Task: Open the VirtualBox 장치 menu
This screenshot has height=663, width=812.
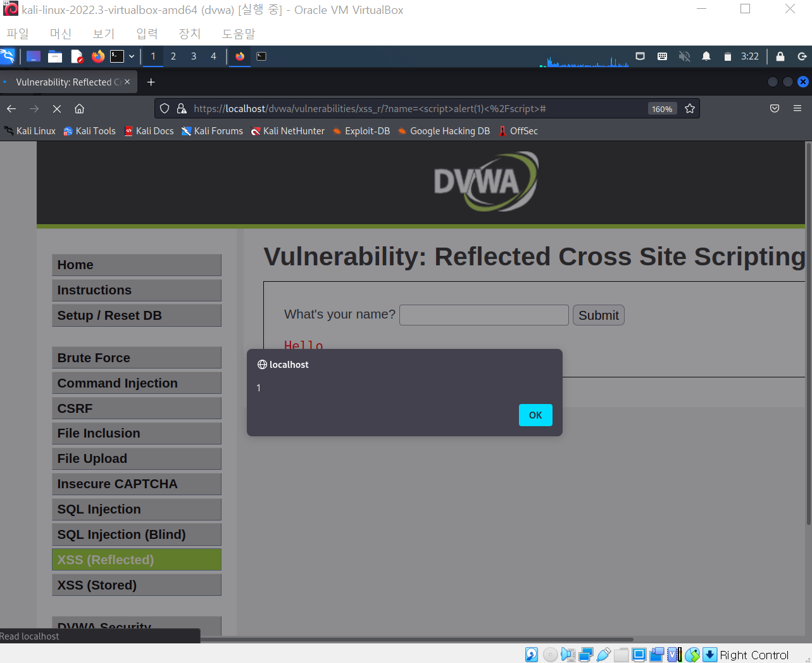Action: click(x=189, y=34)
